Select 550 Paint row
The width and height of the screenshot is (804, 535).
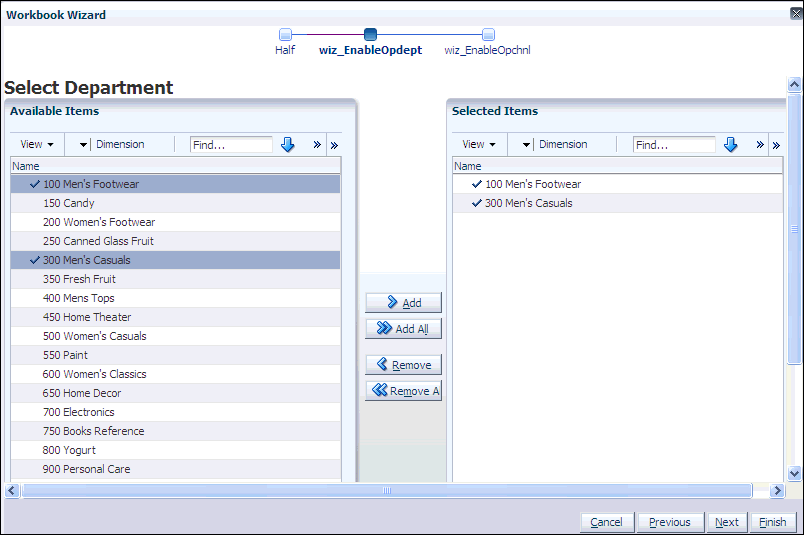coord(175,355)
